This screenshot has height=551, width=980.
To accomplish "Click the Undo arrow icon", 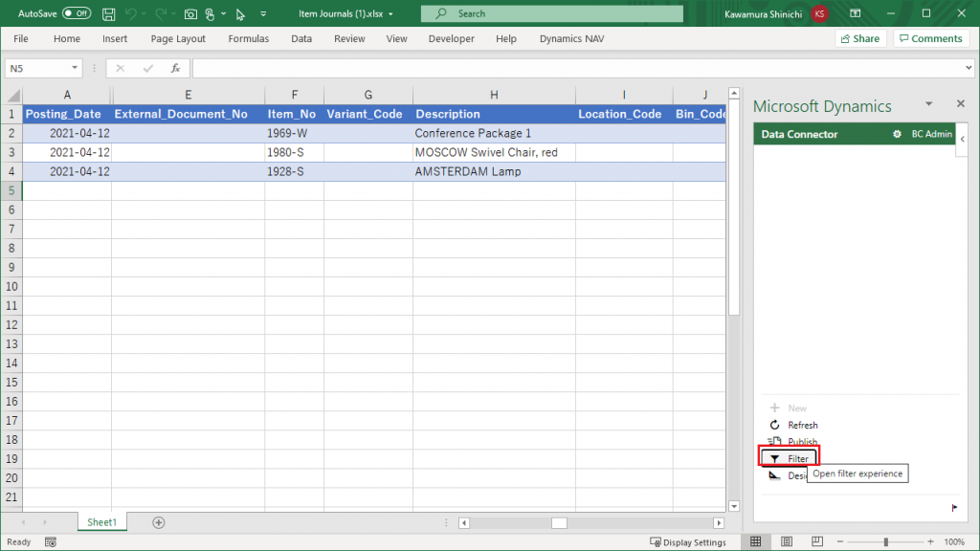I will point(130,13).
